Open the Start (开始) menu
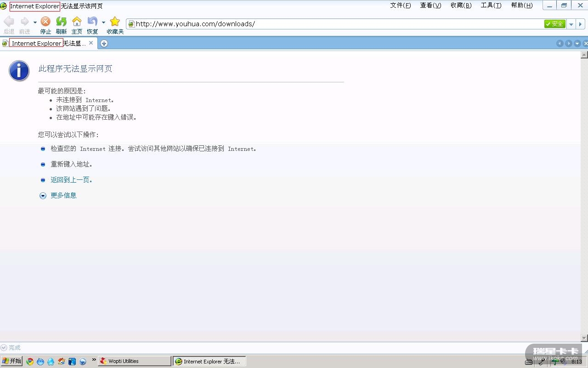The image size is (588, 368). point(11,361)
